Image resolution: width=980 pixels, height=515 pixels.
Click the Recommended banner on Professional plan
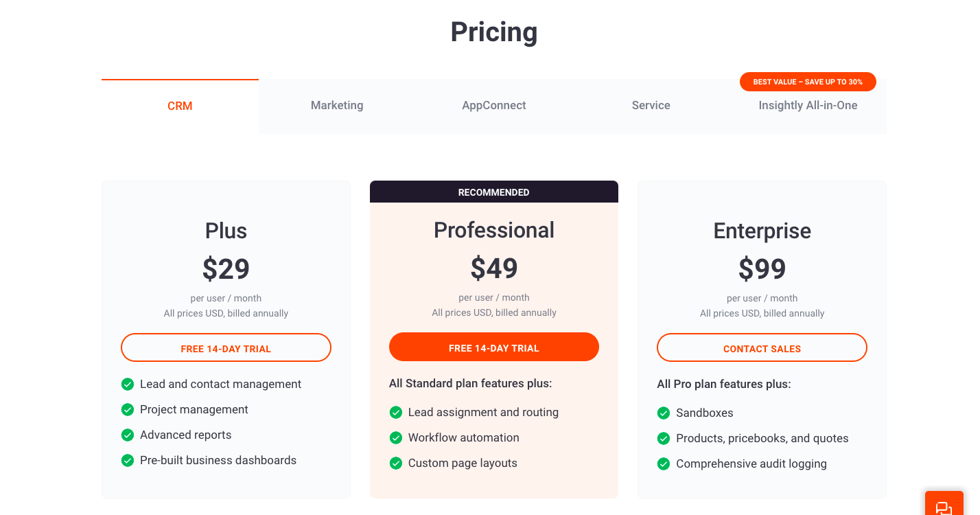pyautogui.click(x=494, y=192)
